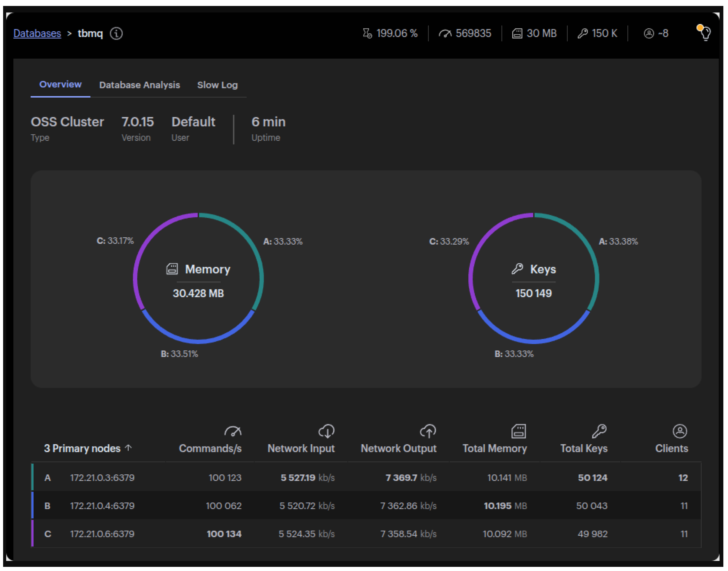Click key icon beside 150 K
Screen dimensions: 728x571
[582, 33]
